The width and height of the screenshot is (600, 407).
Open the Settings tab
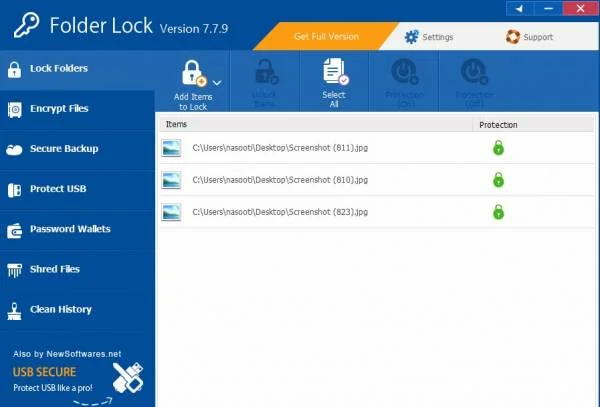pyautogui.click(x=429, y=37)
